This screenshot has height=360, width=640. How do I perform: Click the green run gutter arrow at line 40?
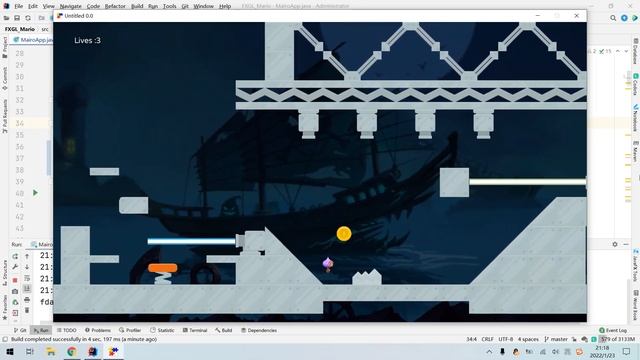(x=35, y=193)
